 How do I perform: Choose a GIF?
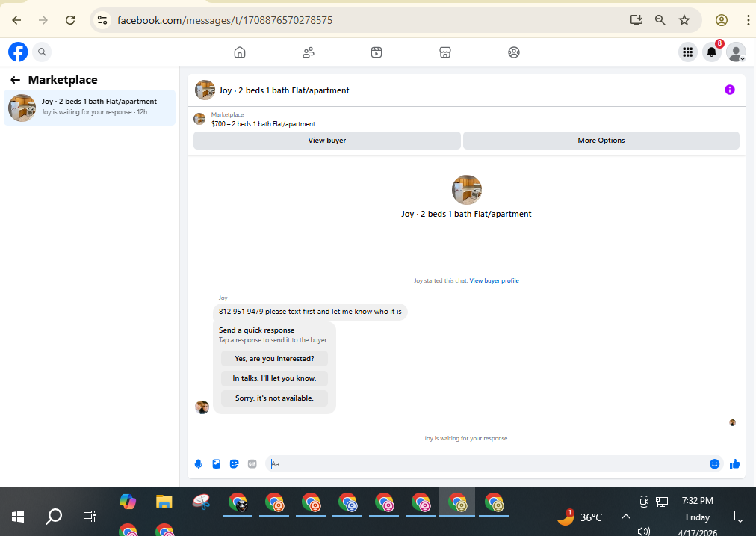pos(252,464)
